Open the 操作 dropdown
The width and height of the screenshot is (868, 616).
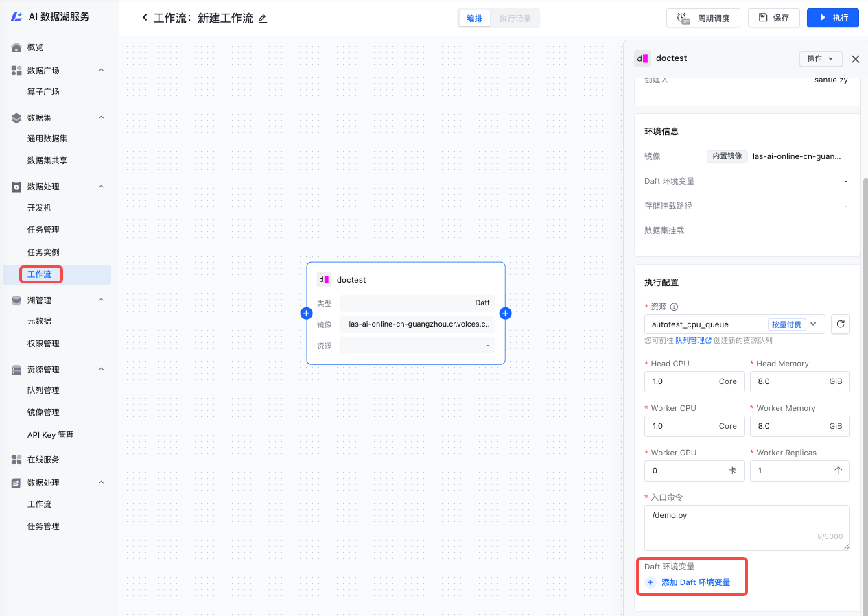tap(821, 59)
